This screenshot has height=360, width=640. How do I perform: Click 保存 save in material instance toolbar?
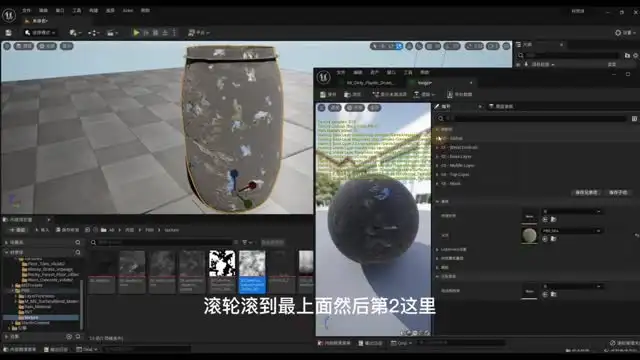click(328, 94)
